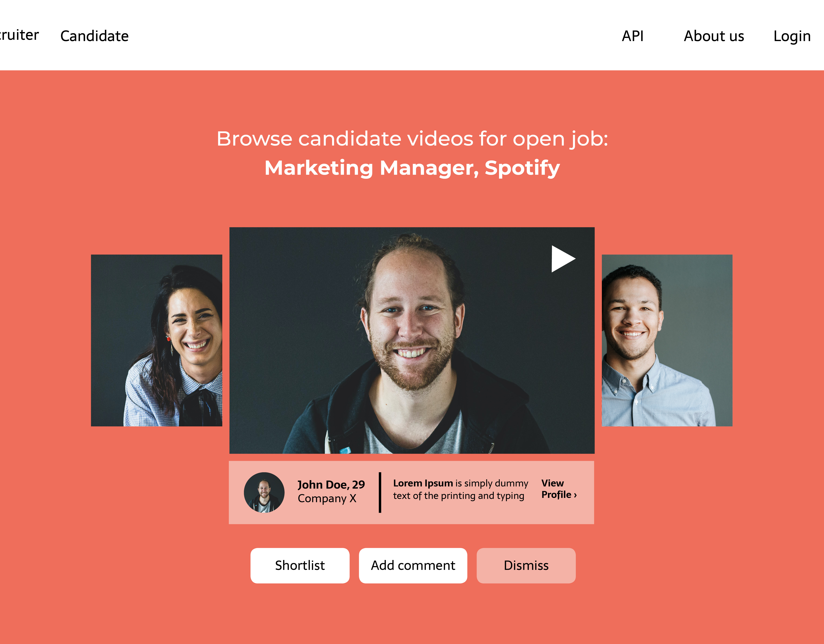Click the Lorem Ipsum description text
824x644 pixels.
[x=460, y=489]
